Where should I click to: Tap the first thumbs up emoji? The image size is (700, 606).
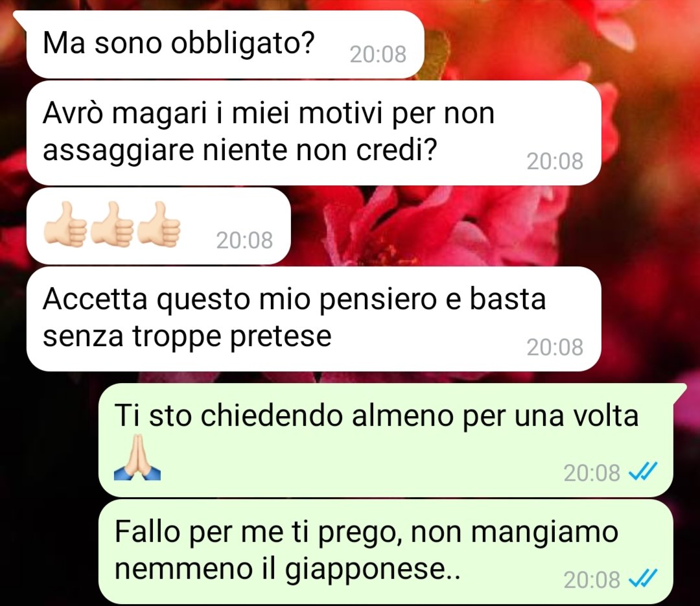click(65, 224)
